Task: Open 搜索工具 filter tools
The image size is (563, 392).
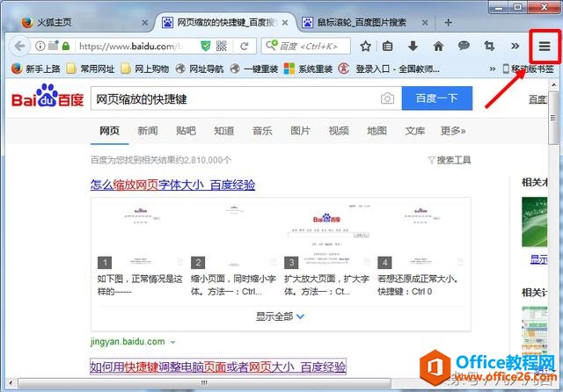Action: 450,160
